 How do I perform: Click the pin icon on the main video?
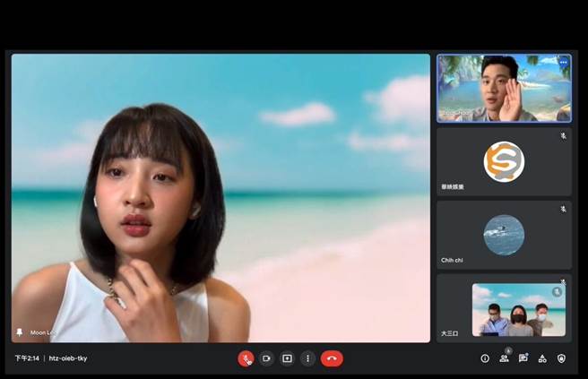coord(19,332)
